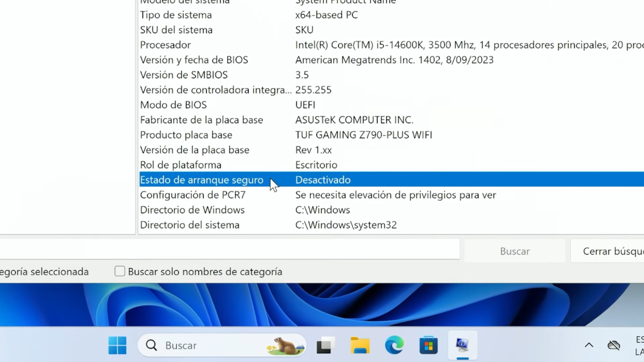Open OneDrive from the system tray

click(x=614, y=345)
